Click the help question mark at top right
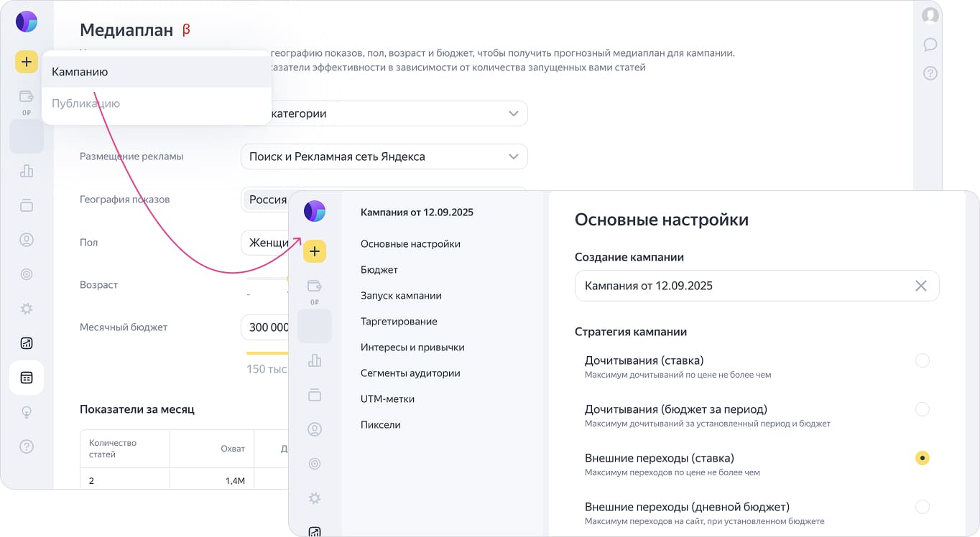 tap(930, 73)
